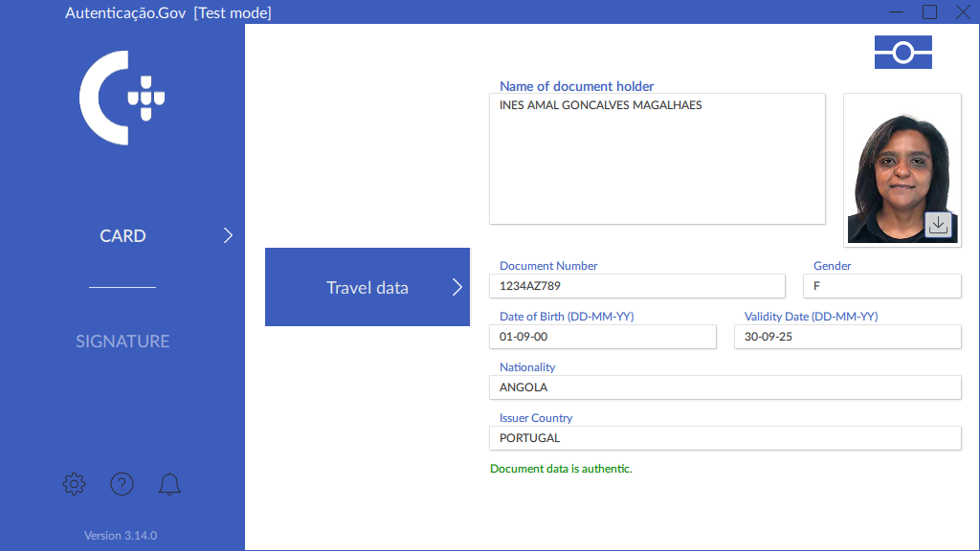Switch to the SIGNATURE menu section
Screen dimensions: 980x551
click(122, 342)
